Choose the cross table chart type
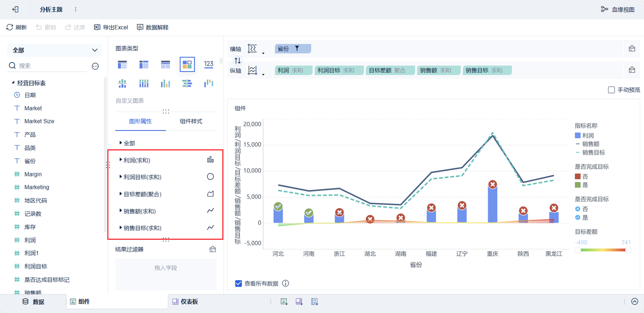 (144, 64)
